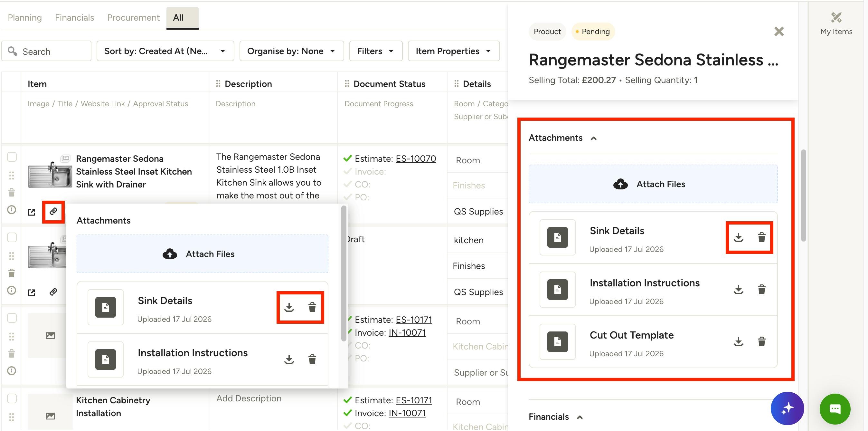Click Cut Out Template file icon
This screenshot has height=431, width=868.
(557, 342)
